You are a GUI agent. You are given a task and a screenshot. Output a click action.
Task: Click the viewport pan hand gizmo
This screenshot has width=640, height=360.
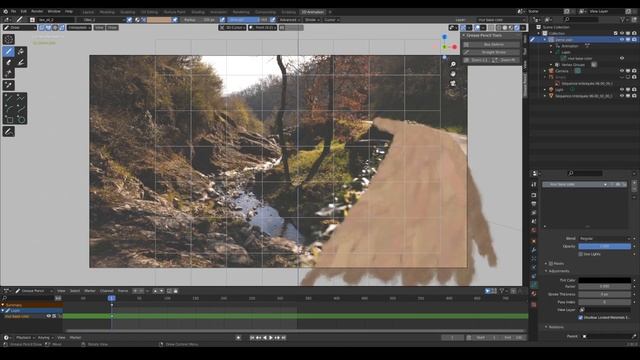click(x=453, y=74)
